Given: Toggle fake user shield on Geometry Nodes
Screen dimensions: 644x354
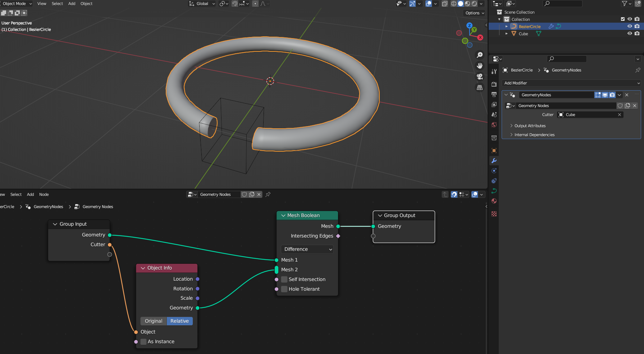Looking at the screenshot, I should 620,106.
